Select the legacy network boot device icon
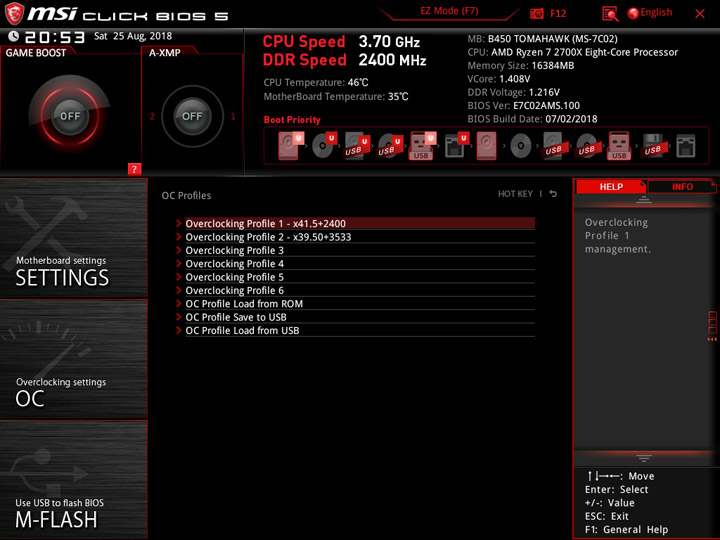720x540 pixels. click(x=686, y=146)
